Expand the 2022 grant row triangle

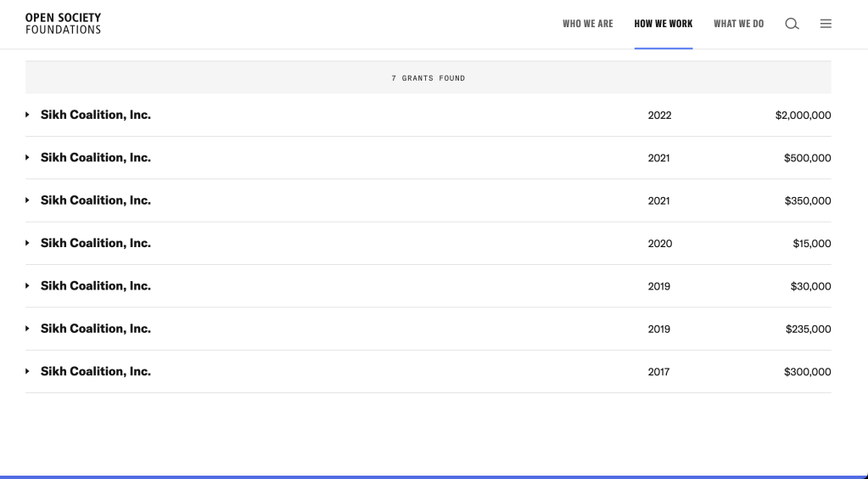coord(27,116)
